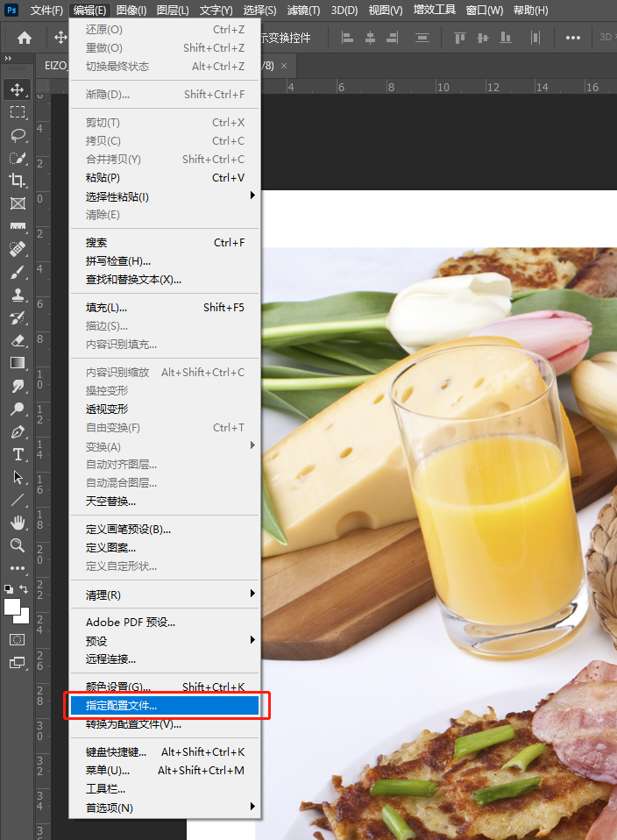Click the Move tool preset icon in options bar

[60, 38]
